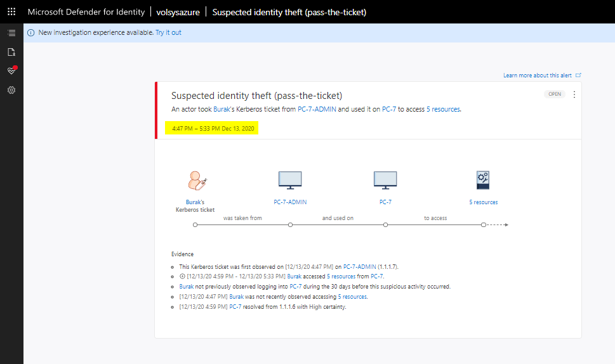Open the health alerts heart icon

(x=11, y=71)
